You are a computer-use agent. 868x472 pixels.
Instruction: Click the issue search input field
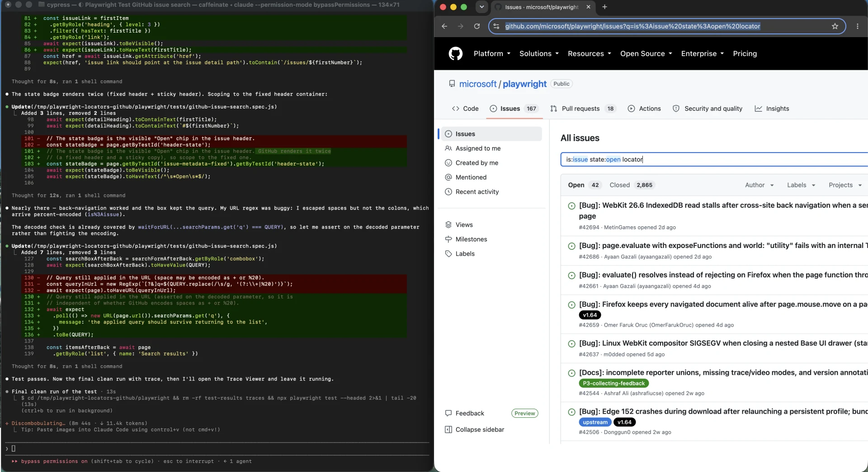(x=714, y=159)
